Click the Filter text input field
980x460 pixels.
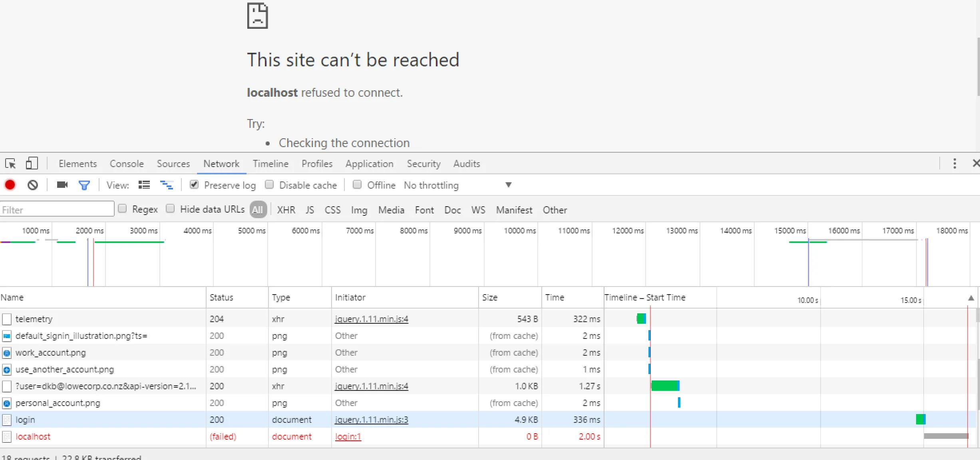click(57, 210)
